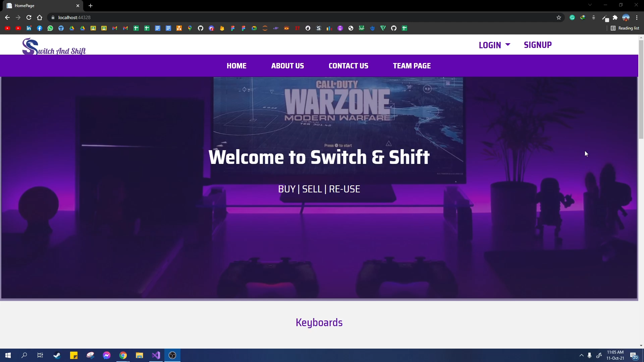This screenshot has height=362, width=644.
Task: Open the CONTACT US menu item
Action: 348,66
